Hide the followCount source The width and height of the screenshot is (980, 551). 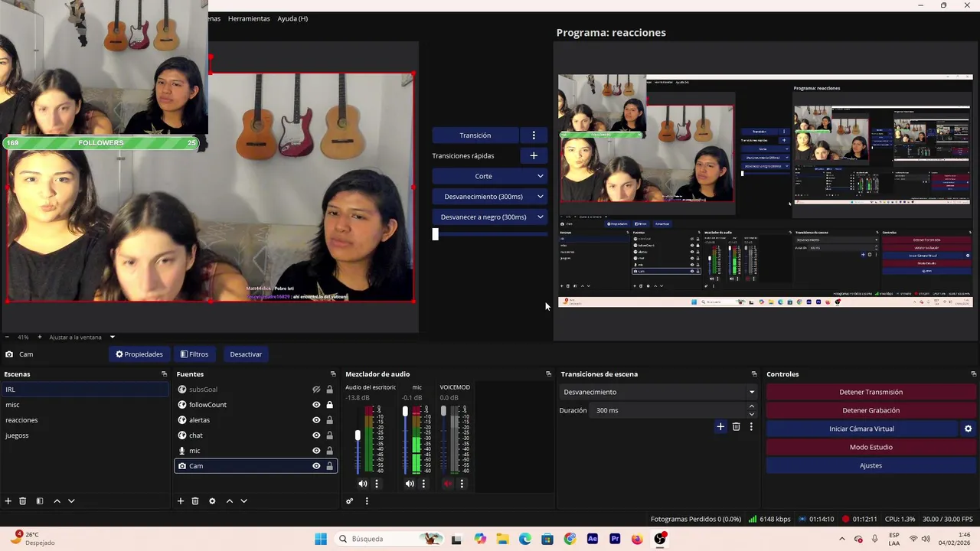[316, 405]
